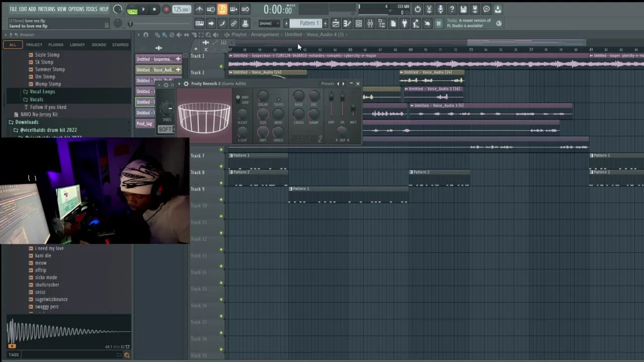Select the Womp Stomp sample

coord(48,84)
